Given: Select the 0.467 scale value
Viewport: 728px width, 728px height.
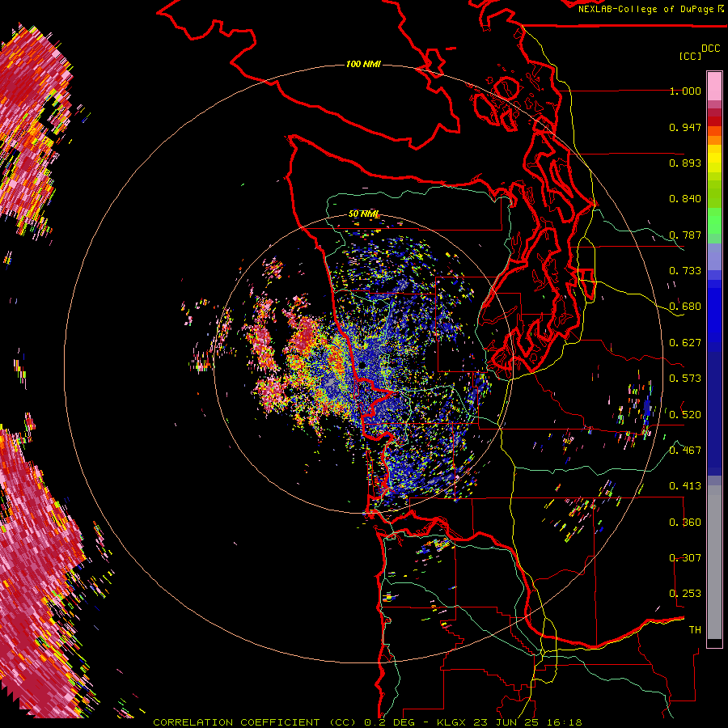Looking at the screenshot, I should tap(685, 450).
